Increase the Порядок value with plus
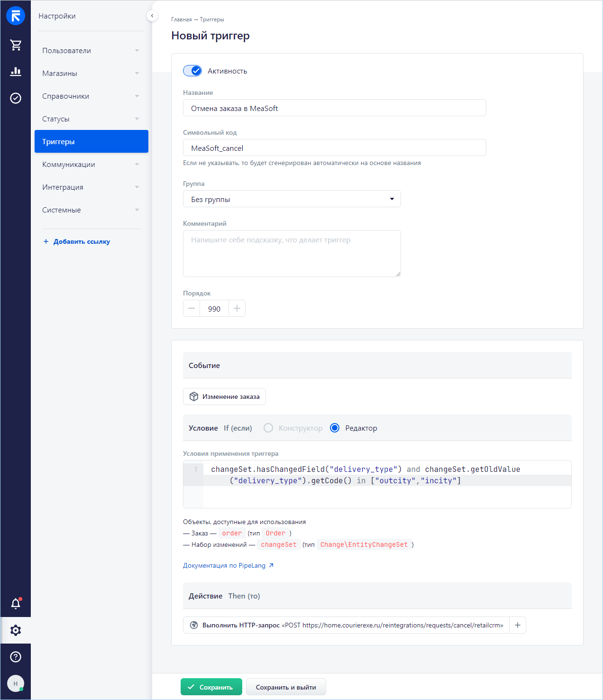 point(237,308)
